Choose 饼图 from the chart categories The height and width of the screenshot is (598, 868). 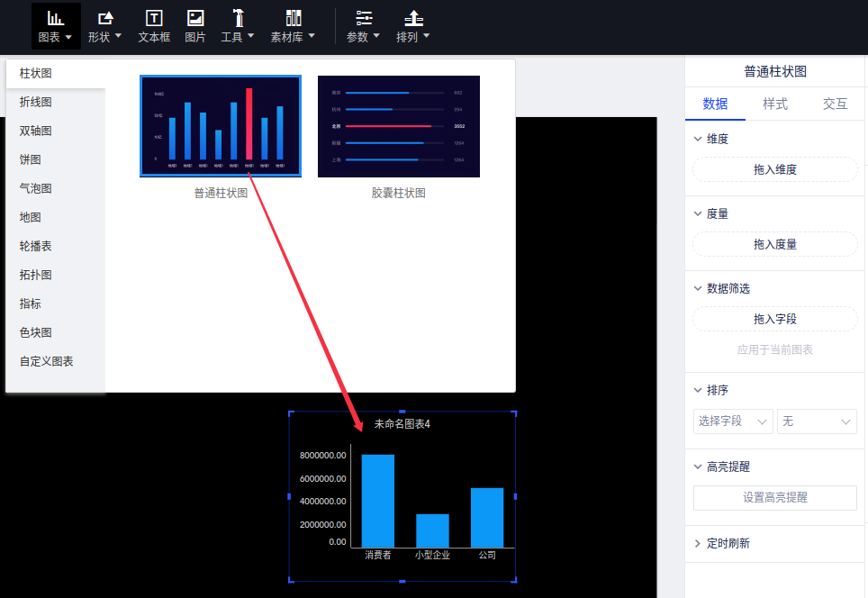pos(31,159)
